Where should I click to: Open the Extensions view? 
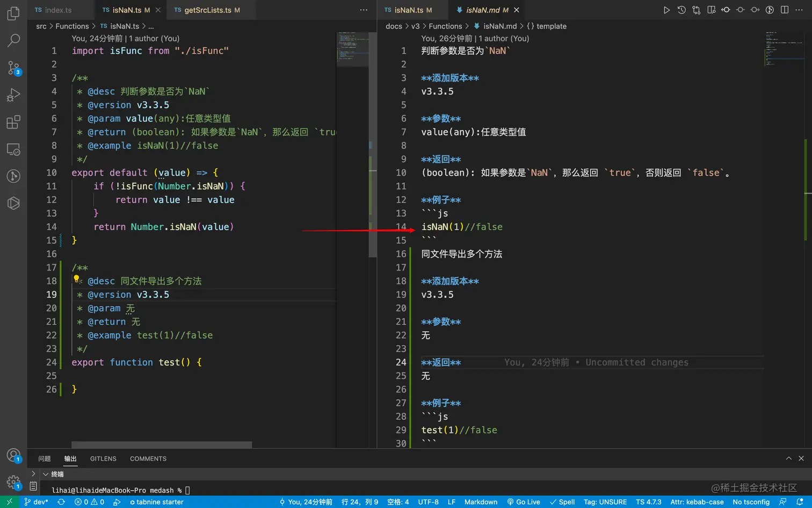pos(13,122)
